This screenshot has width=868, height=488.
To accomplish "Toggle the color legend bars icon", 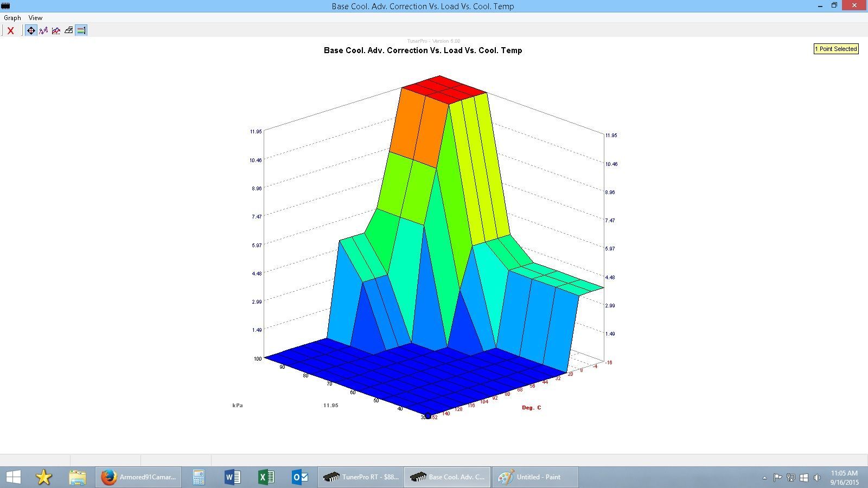I will pyautogui.click(x=81, y=30).
